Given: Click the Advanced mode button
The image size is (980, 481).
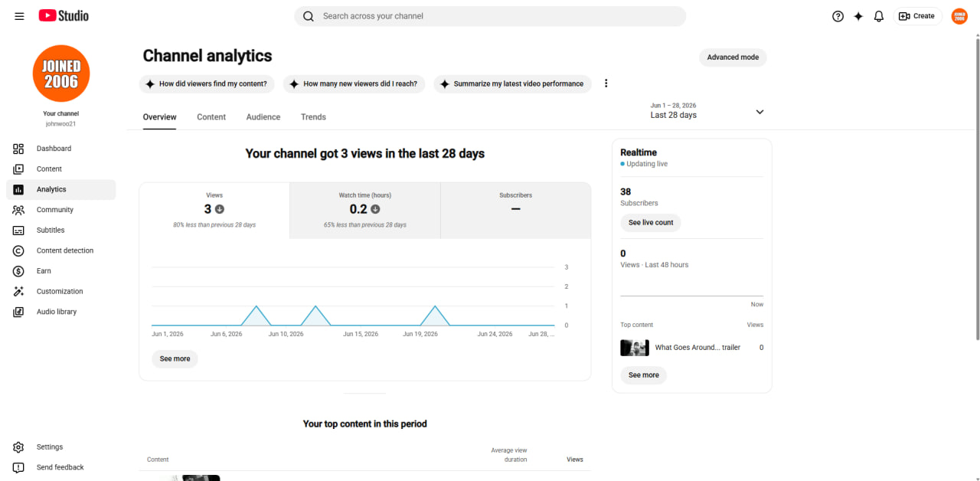Looking at the screenshot, I should tap(733, 57).
